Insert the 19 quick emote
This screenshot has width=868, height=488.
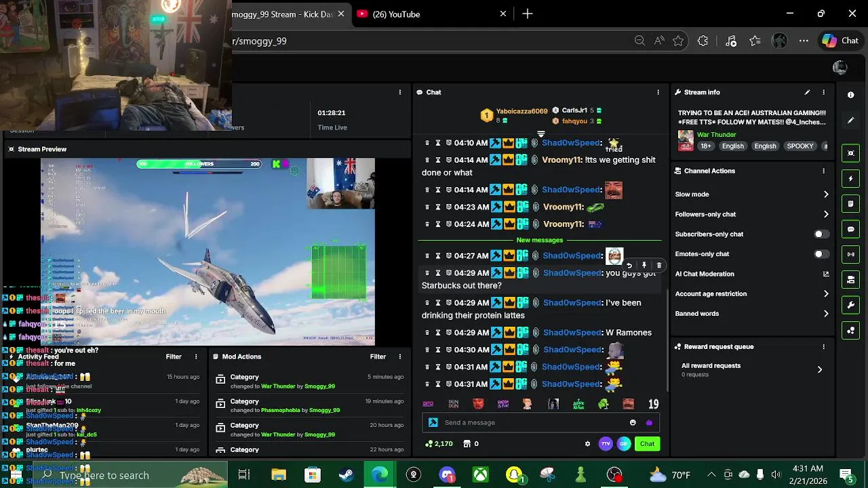[x=653, y=404]
